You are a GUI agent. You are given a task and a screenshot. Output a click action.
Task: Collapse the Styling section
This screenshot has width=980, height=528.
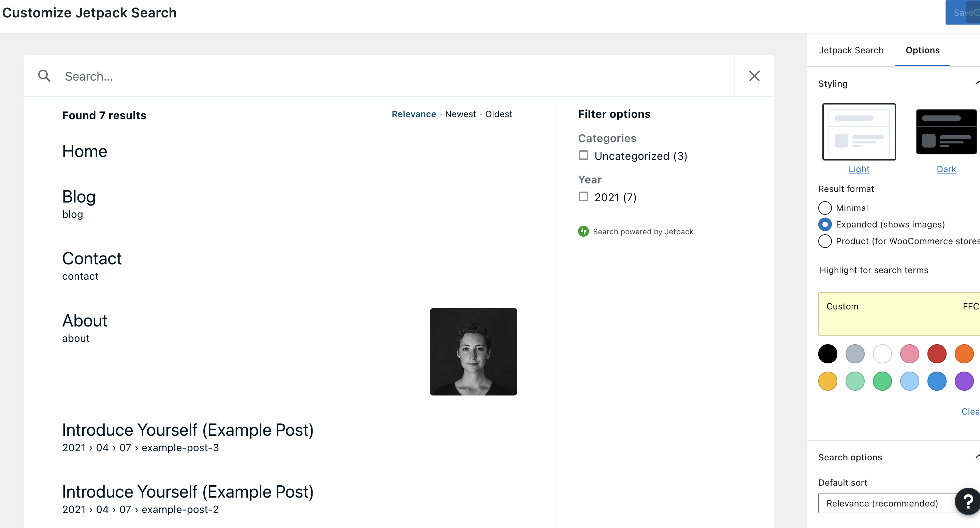(x=977, y=83)
